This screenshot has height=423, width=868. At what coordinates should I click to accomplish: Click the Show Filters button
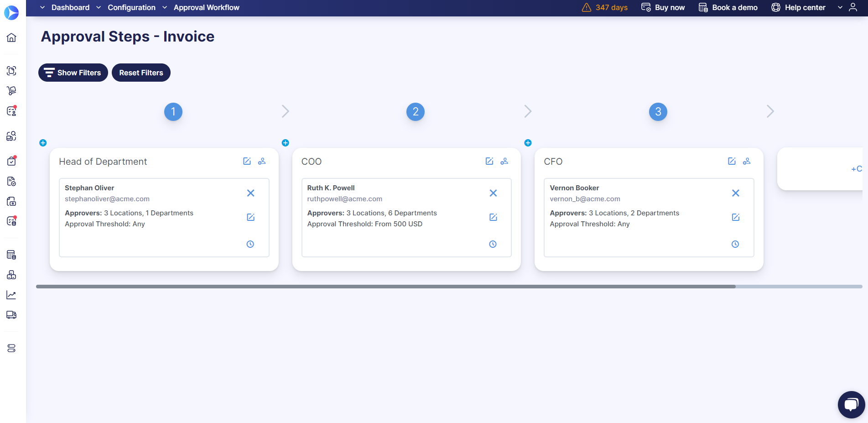click(73, 73)
